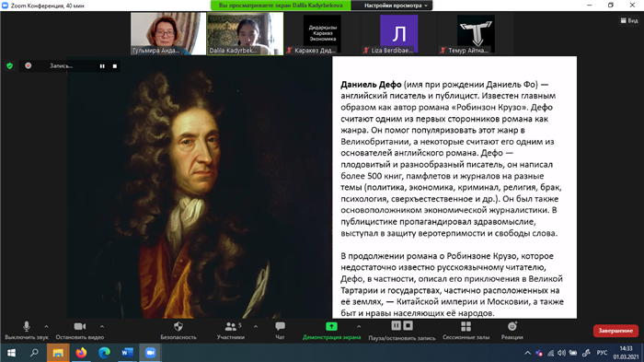Open the Participants (Участники) panel
This screenshot has width=644, height=362.
coord(231,331)
